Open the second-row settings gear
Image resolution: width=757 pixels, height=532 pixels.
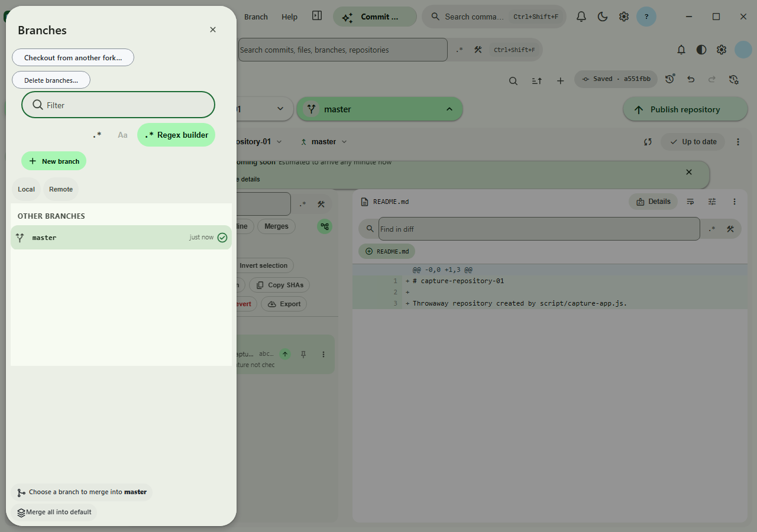click(x=722, y=50)
